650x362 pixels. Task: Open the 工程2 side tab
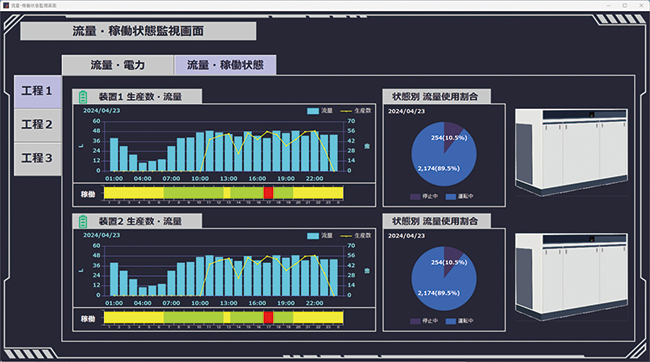tap(37, 125)
